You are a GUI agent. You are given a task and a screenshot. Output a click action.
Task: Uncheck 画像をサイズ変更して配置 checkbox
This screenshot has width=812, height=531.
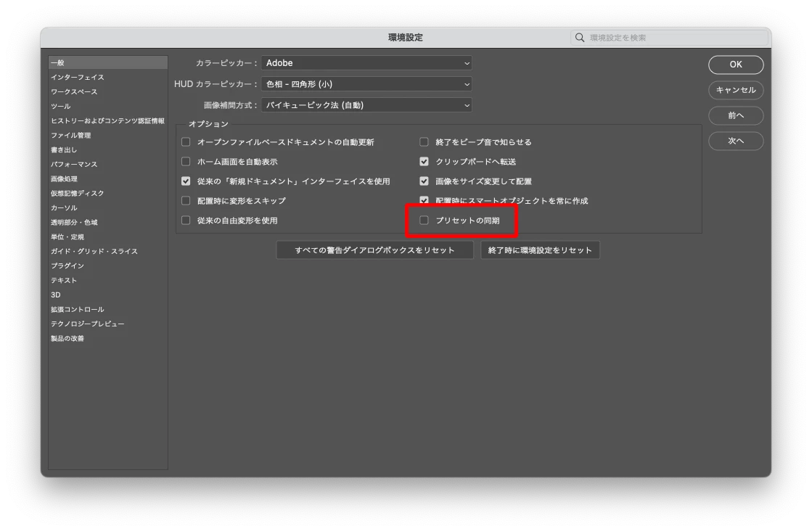424,181
